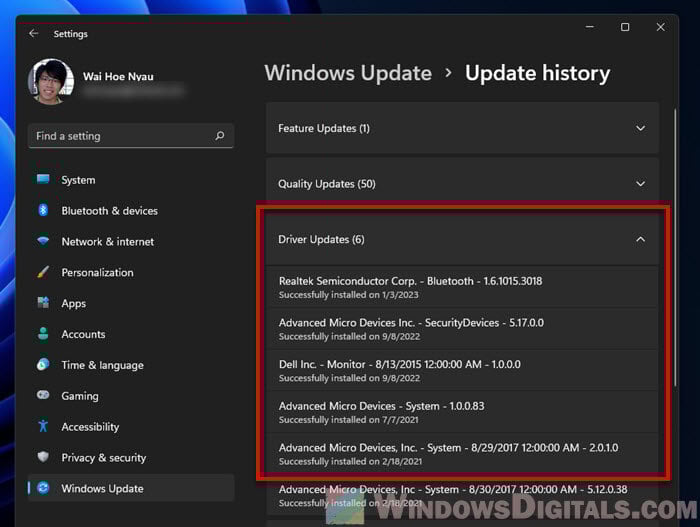Select the AMD System 2.0.1.0 entry
Screen dimensions: 700x527
coord(462,454)
